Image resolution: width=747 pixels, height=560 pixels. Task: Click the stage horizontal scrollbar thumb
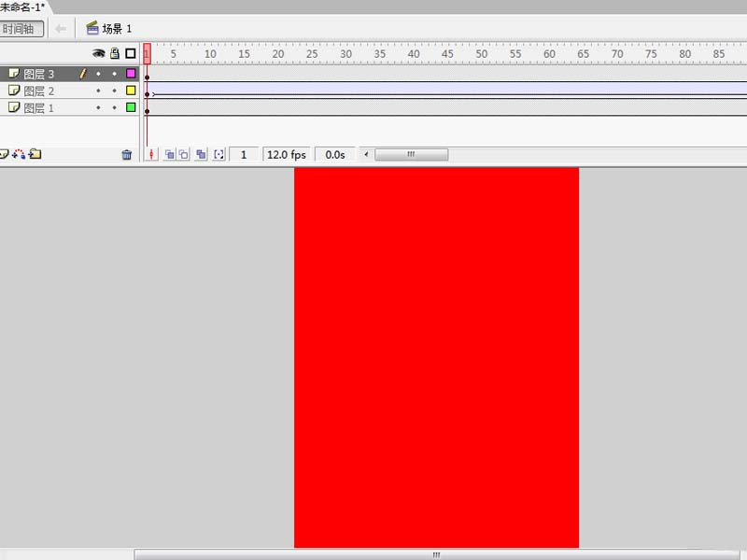[436, 554]
